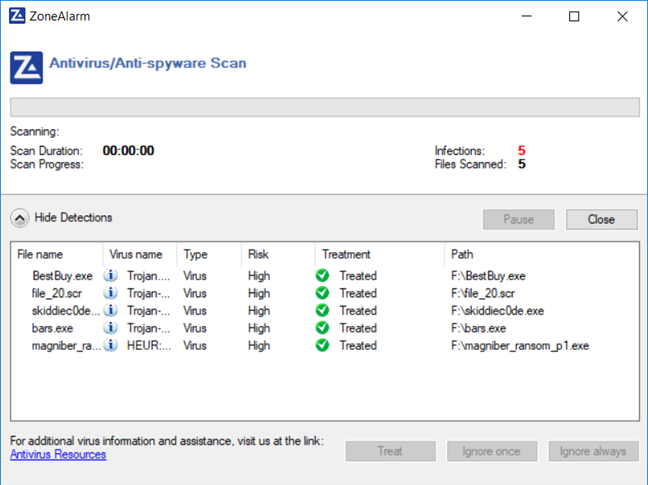Maximize the ZoneAlarm window
648x485 pixels.
pos(574,17)
